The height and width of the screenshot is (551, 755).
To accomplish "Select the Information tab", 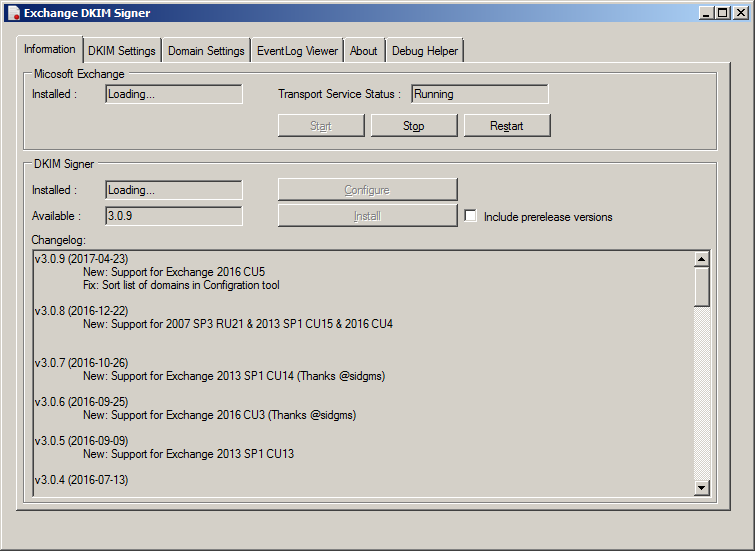I will 50,49.
